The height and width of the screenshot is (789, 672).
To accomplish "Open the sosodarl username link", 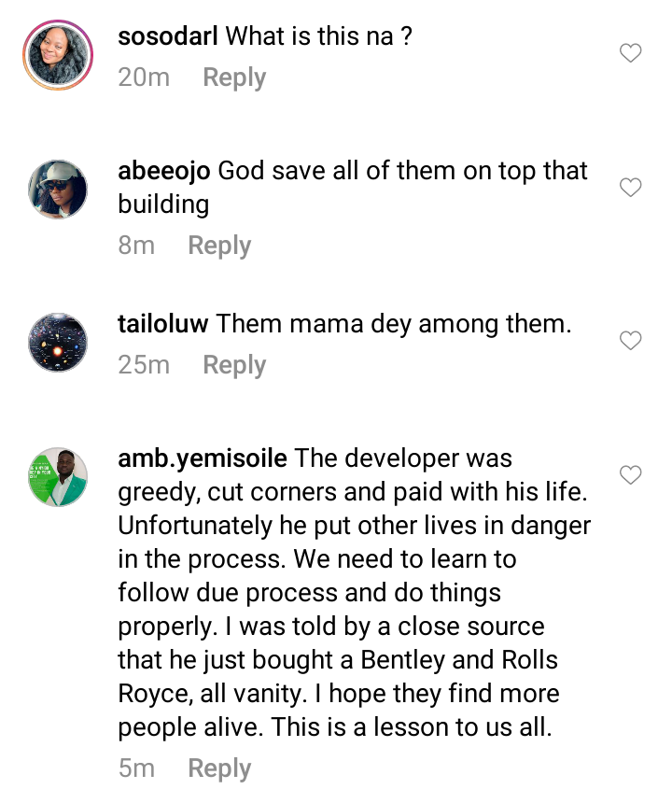I will 169,36.
